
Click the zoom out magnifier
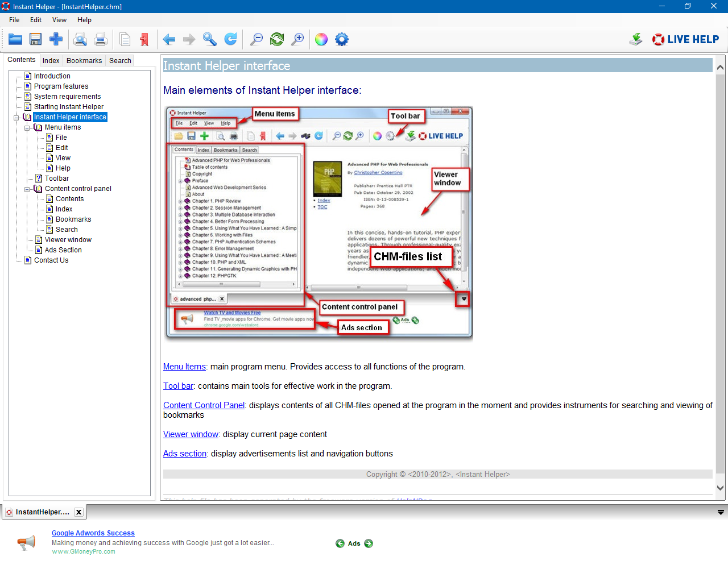click(x=257, y=39)
